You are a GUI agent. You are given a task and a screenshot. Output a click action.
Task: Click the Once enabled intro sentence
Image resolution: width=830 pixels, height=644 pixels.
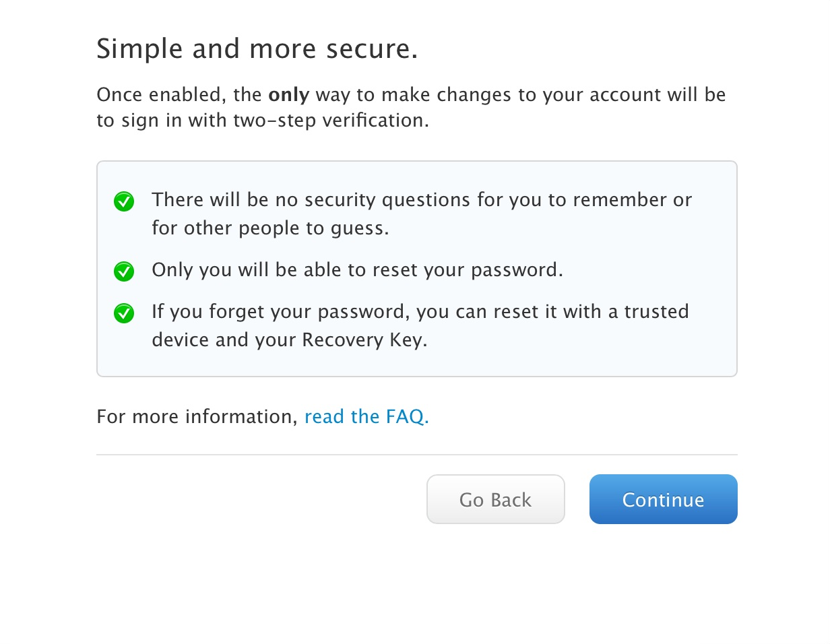click(410, 94)
